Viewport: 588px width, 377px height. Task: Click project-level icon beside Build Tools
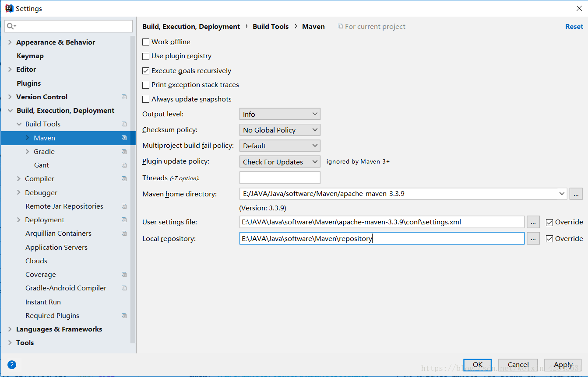[124, 124]
